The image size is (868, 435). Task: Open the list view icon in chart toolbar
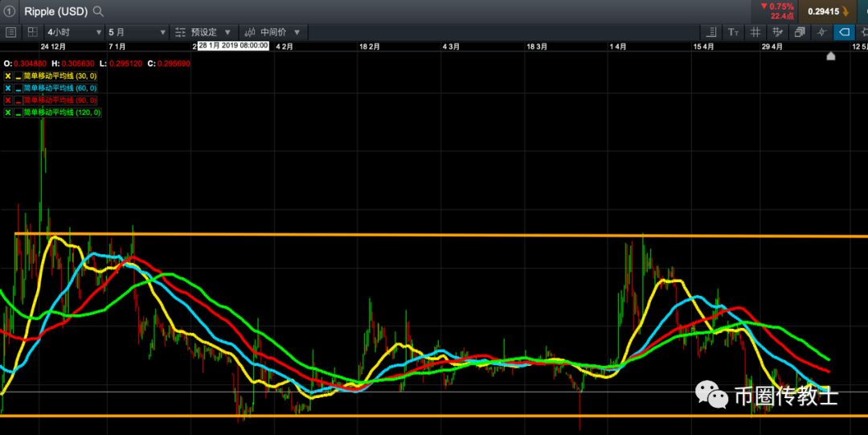tap(10, 32)
